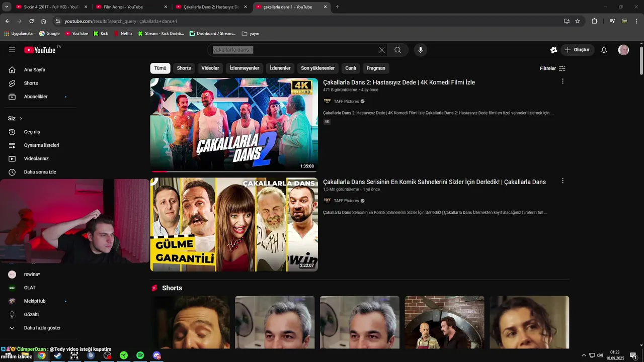Click the Oluştur create button
The height and width of the screenshot is (362, 644).
click(x=578, y=50)
